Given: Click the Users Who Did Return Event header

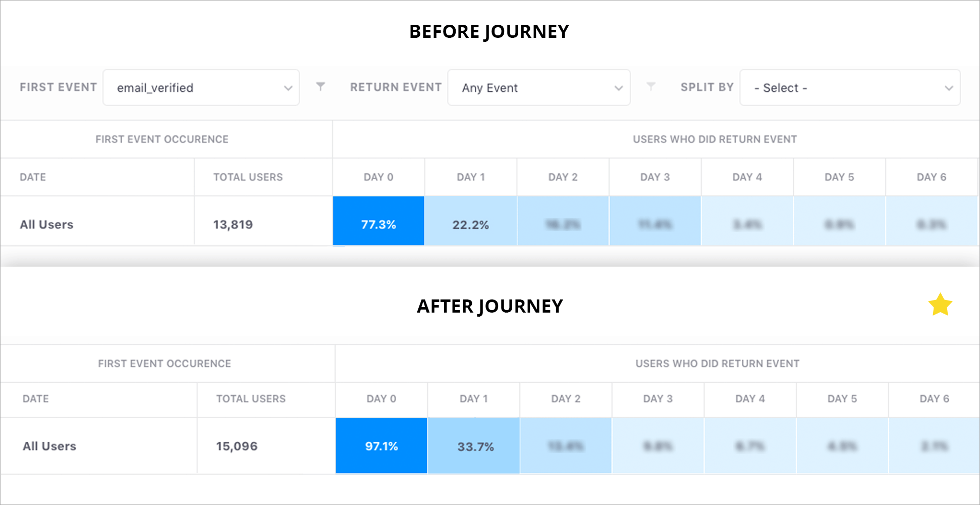Looking at the screenshot, I should coord(715,139).
